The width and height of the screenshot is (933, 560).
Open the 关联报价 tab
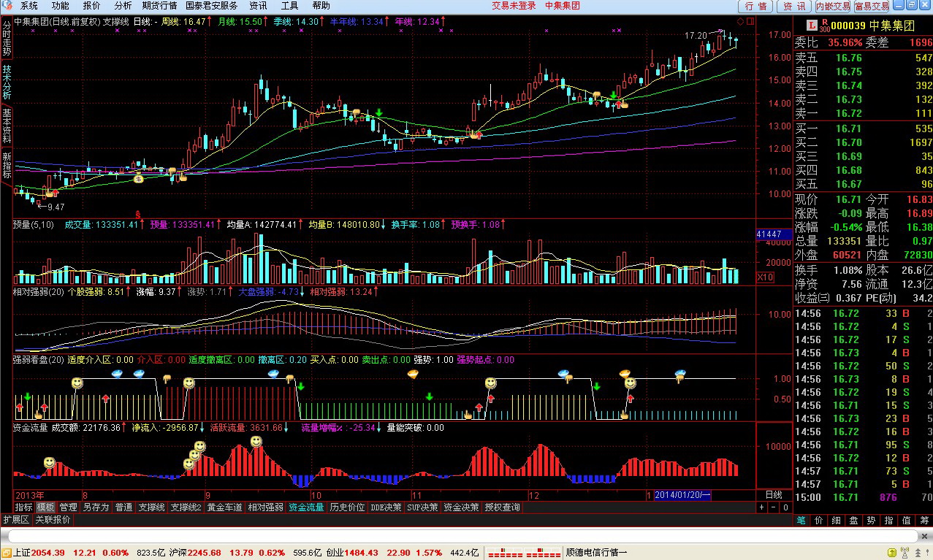point(53,519)
